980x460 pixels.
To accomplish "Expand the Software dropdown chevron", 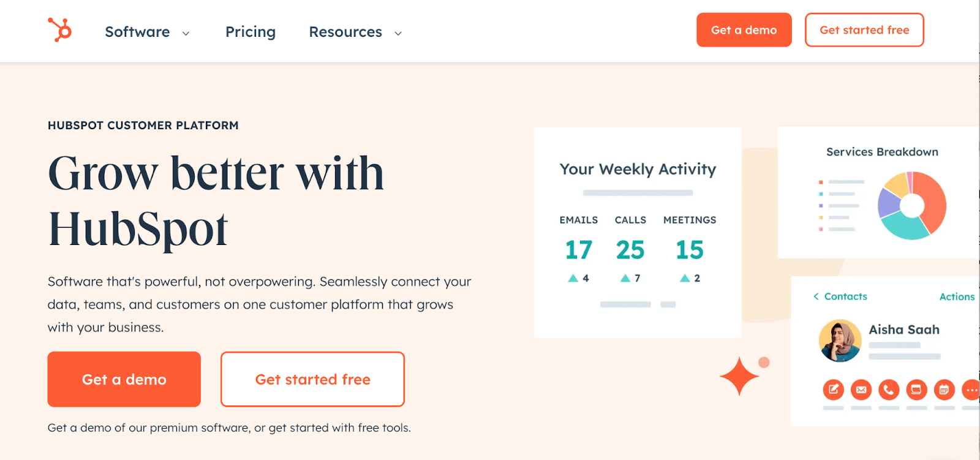I will [186, 33].
